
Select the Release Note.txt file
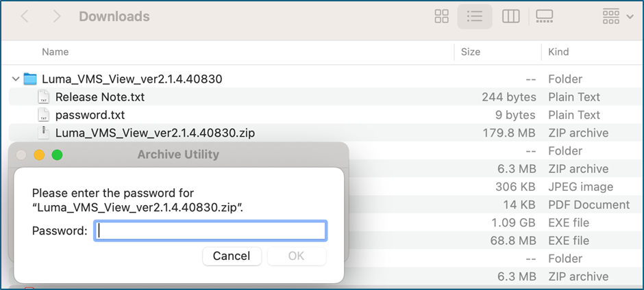[x=100, y=97]
